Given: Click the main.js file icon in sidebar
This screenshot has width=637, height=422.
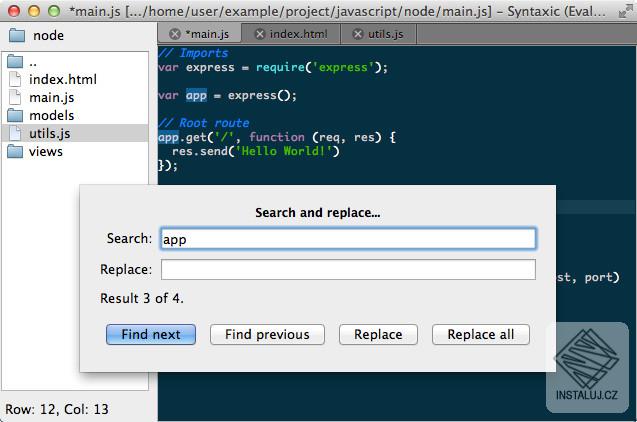Looking at the screenshot, I should click(x=15, y=97).
